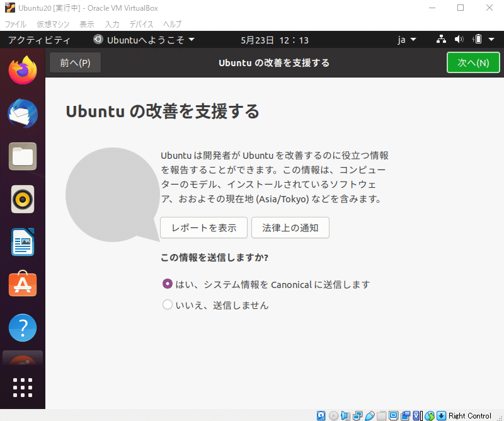Click VirtualBox mouse integration status icon
The image size is (504, 421).
(430, 416)
